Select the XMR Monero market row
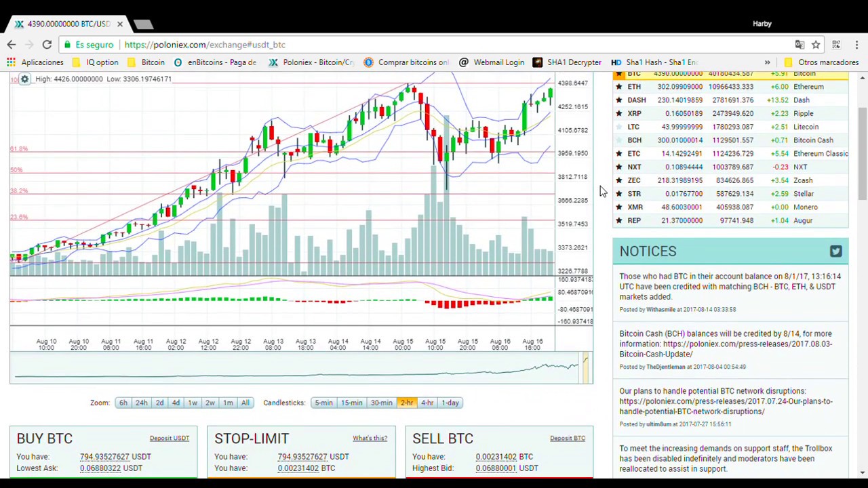This screenshot has height=488, width=868. (730, 207)
